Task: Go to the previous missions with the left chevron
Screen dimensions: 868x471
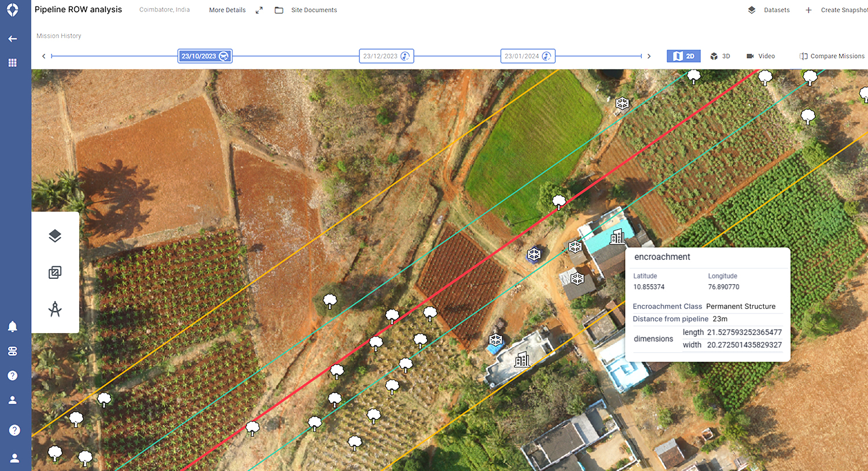Action: tap(43, 56)
